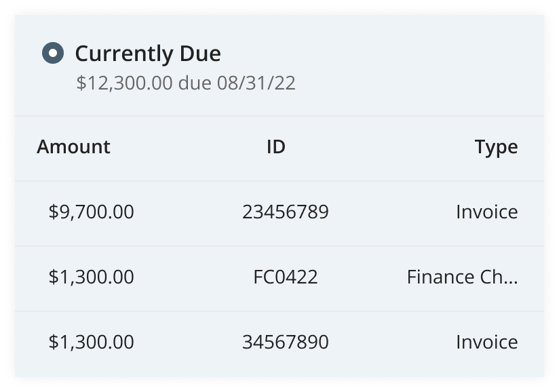
Task: Select the $1,300.00 finance charge amount
Action: click(x=92, y=277)
